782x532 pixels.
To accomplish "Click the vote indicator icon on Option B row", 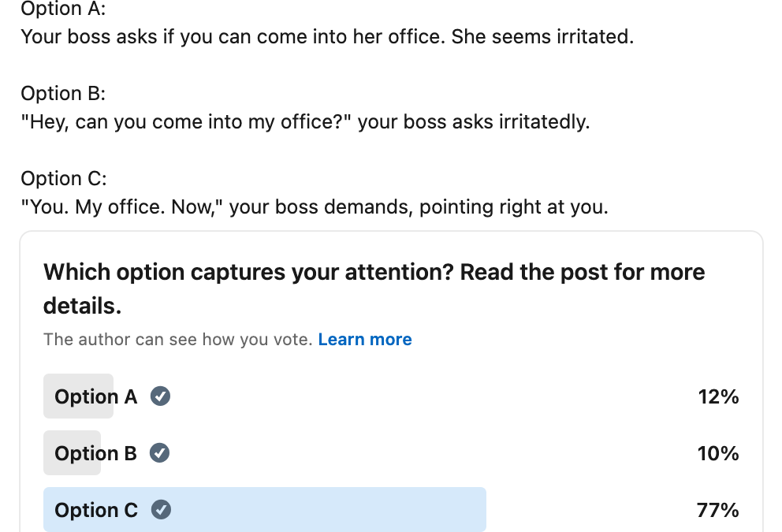I will click(x=160, y=453).
